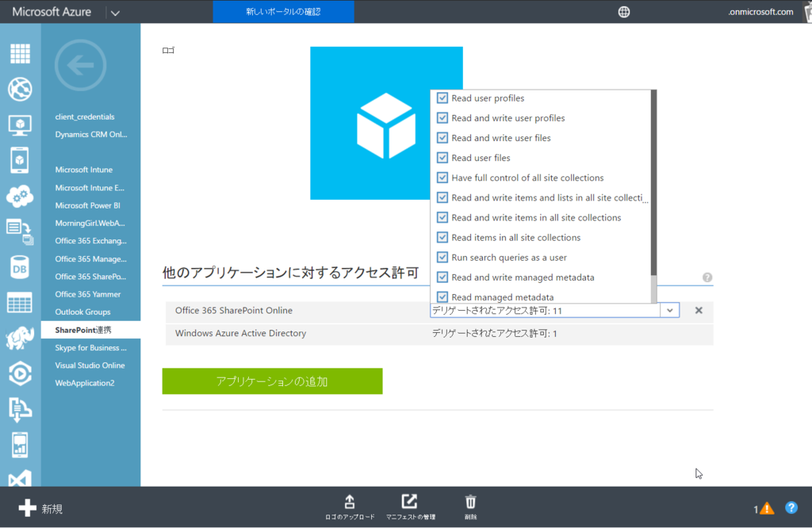Open the help question mark in the bottom bar
This screenshot has height=528, width=812.
pos(791,507)
